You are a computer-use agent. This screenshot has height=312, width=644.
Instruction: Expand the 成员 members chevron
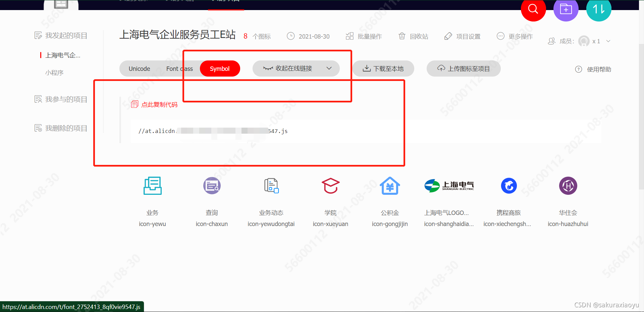click(x=608, y=41)
